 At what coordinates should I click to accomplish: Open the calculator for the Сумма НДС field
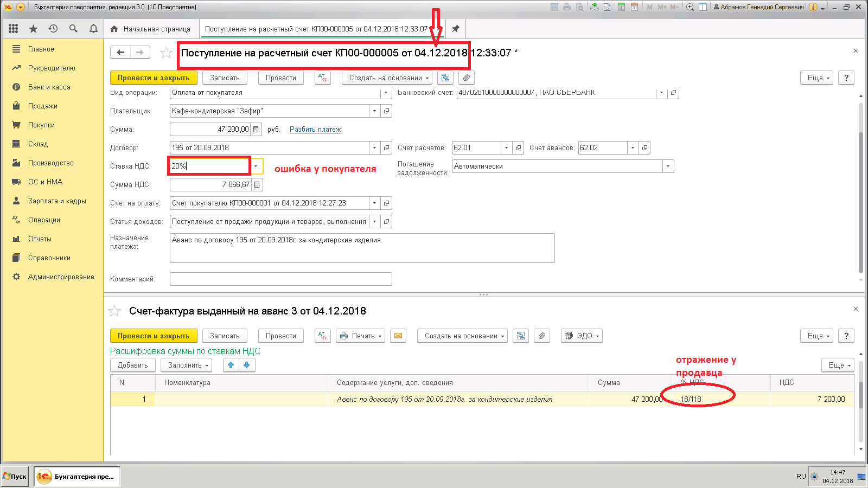click(x=257, y=185)
